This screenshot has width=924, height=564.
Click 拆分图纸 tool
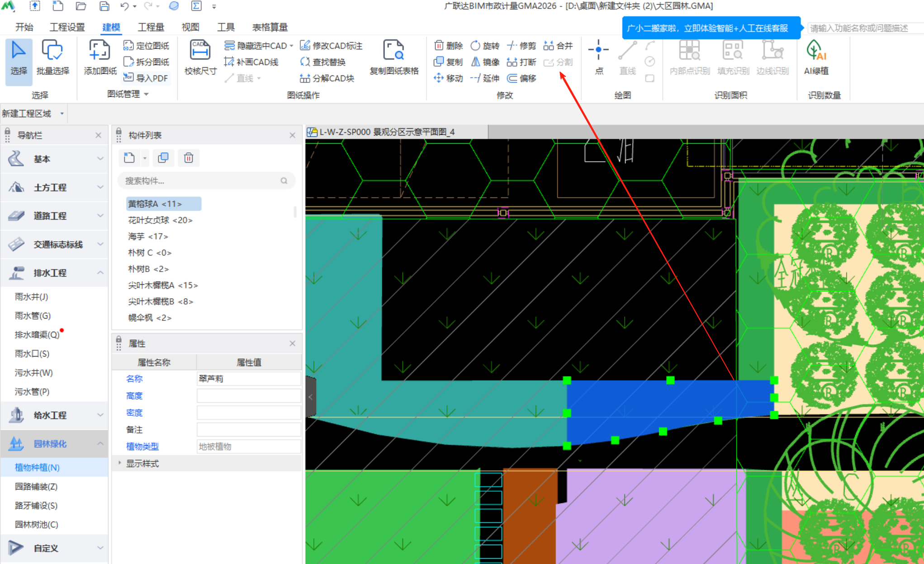(x=146, y=62)
